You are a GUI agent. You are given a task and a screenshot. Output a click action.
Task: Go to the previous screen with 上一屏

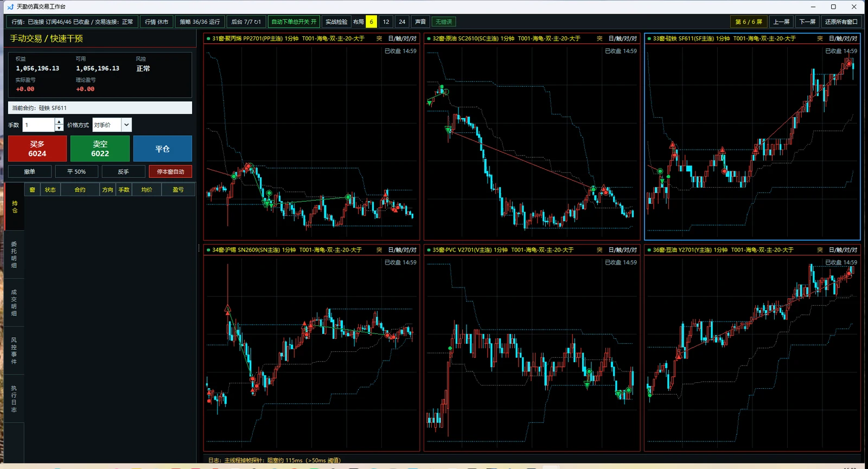pyautogui.click(x=781, y=22)
